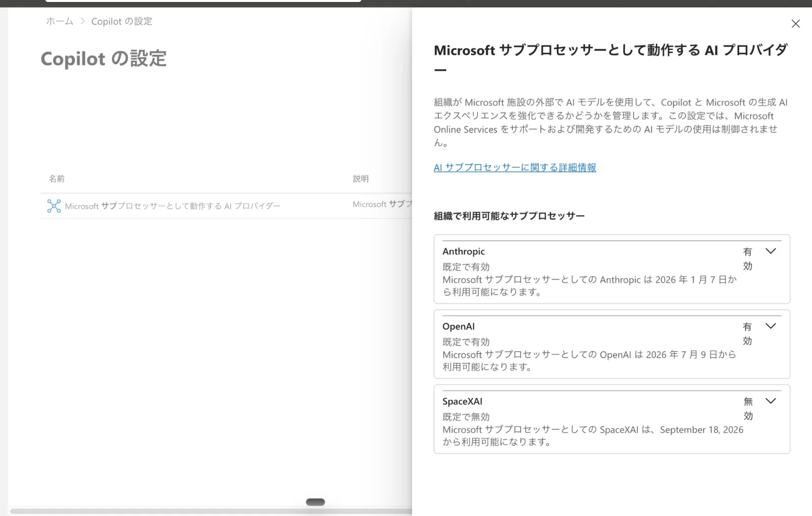
Task: Click SpaceXAI 無効 status label
Action: tap(748, 409)
